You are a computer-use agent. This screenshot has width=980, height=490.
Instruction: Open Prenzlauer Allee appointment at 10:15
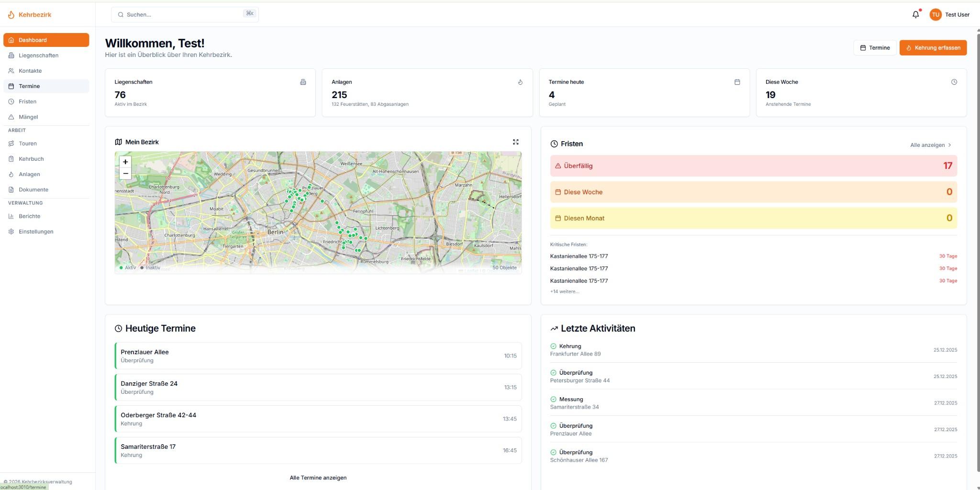point(318,356)
